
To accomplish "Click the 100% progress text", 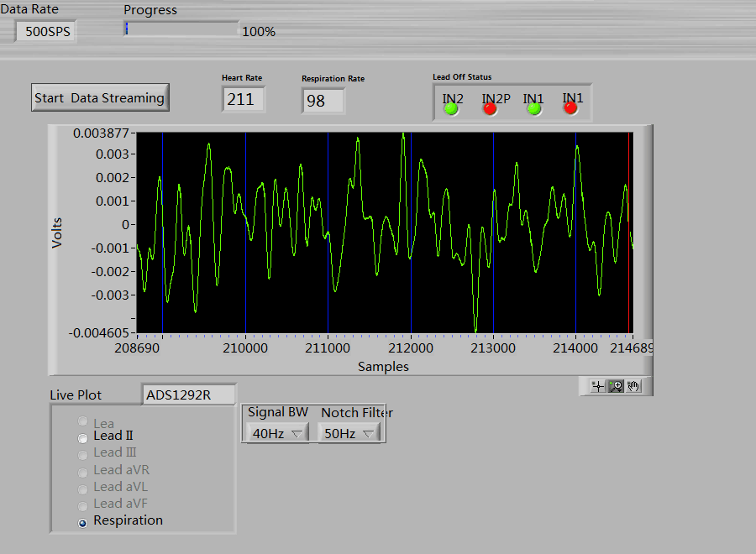I will click(x=259, y=32).
